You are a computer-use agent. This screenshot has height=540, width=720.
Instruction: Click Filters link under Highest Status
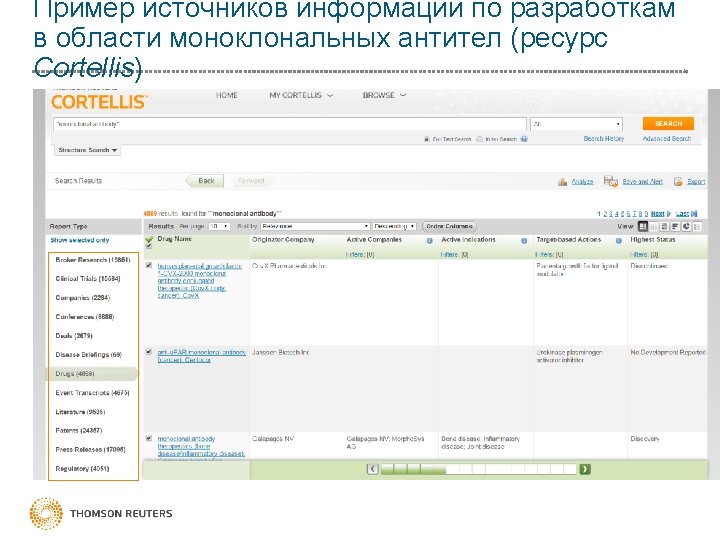[x=644, y=254]
